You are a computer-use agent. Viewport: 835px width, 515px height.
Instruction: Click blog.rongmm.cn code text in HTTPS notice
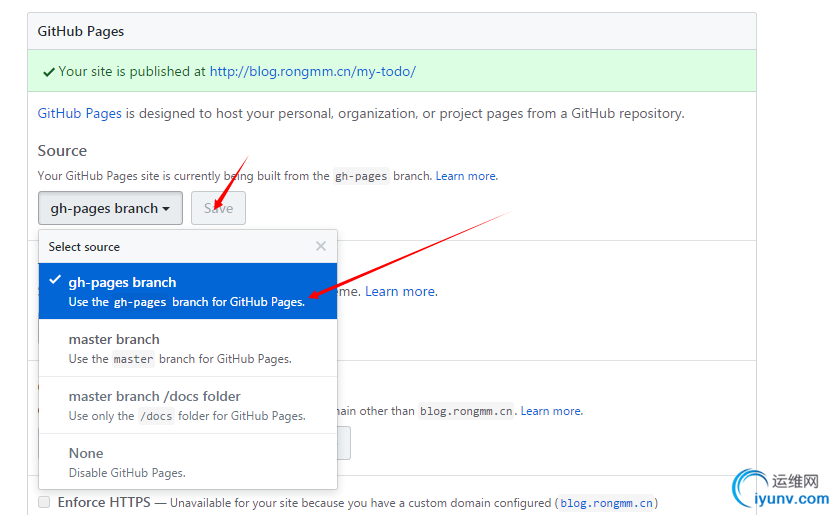coord(607,503)
